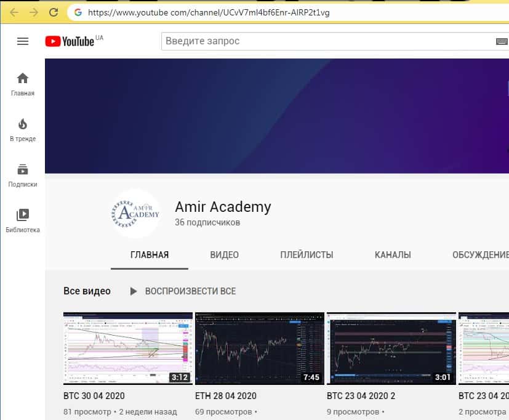Open В тренде trending section
Viewport: 509px width, 420px height.
tap(23, 131)
